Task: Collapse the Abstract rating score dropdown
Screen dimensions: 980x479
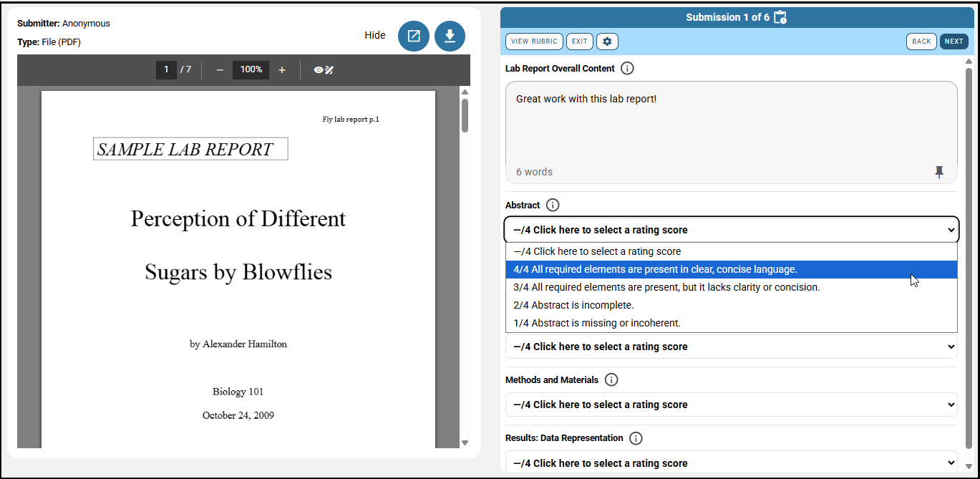Action: point(732,230)
